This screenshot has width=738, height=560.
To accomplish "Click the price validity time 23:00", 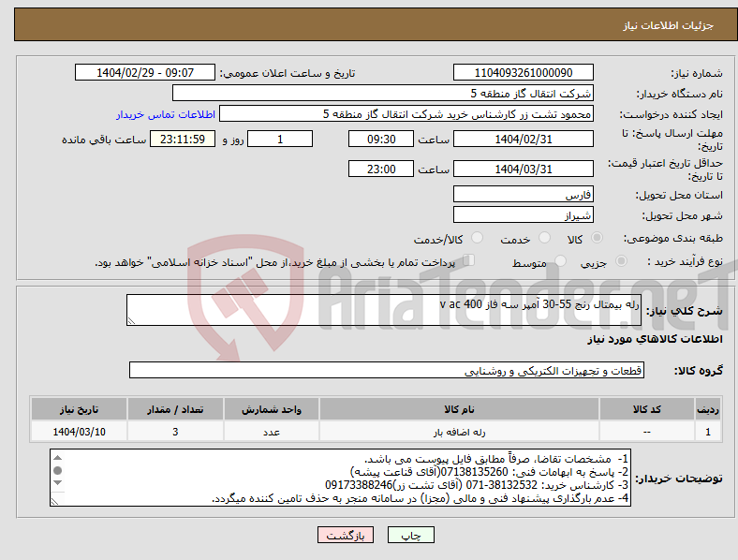I will 381,169.
